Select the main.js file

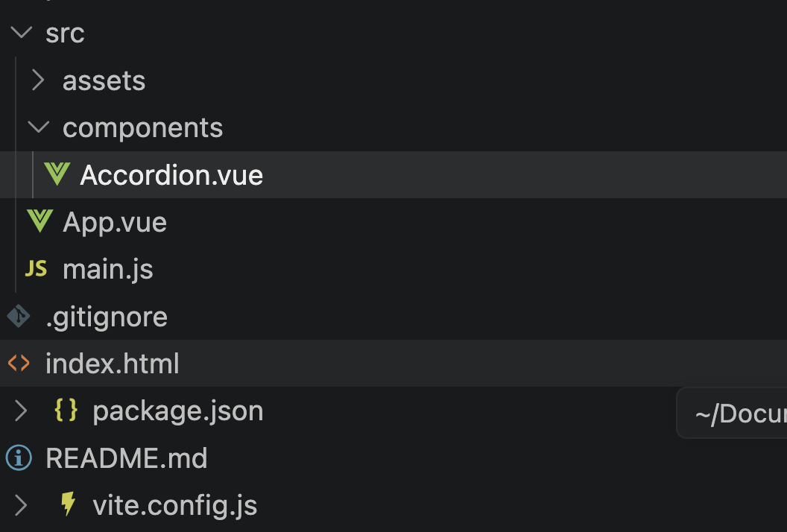click(108, 269)
